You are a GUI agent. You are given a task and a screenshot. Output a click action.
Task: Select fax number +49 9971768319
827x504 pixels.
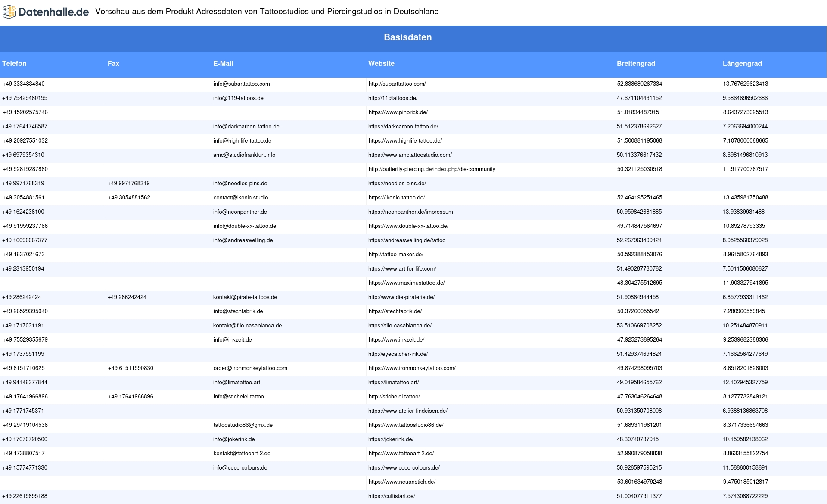(x=129, y=184)
